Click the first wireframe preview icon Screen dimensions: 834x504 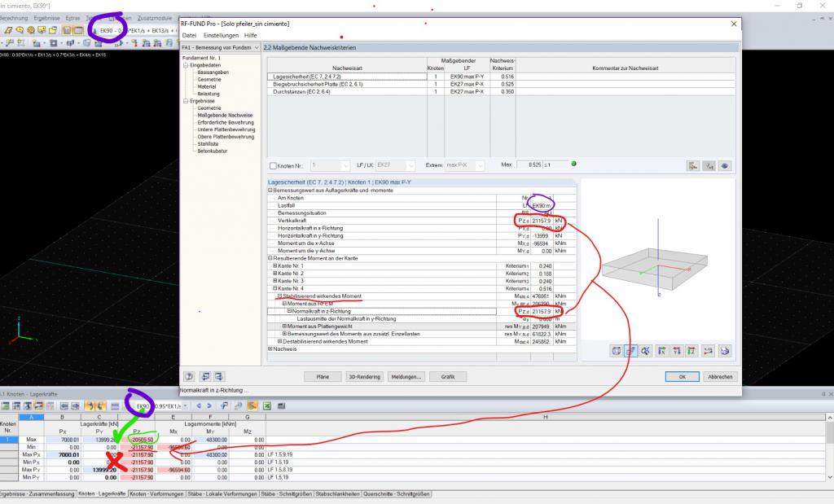pyautogui.click(x=616, y=351)
